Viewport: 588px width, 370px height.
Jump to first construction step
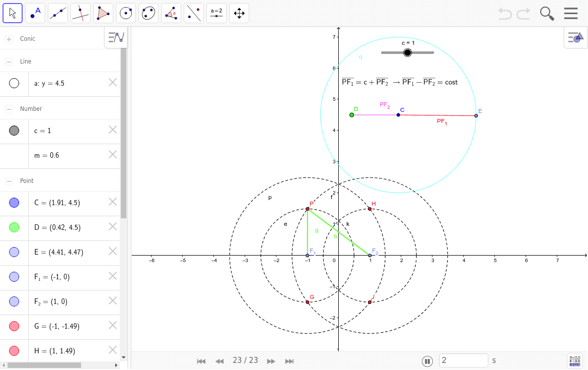pyautogui.click(x=201, y=361)
